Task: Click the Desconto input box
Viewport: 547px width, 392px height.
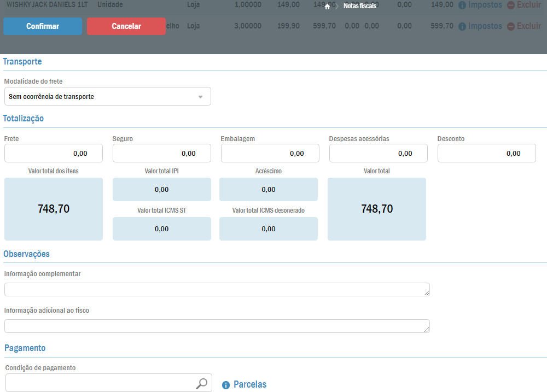Action: pyautogui.click(x=487, y=154)
